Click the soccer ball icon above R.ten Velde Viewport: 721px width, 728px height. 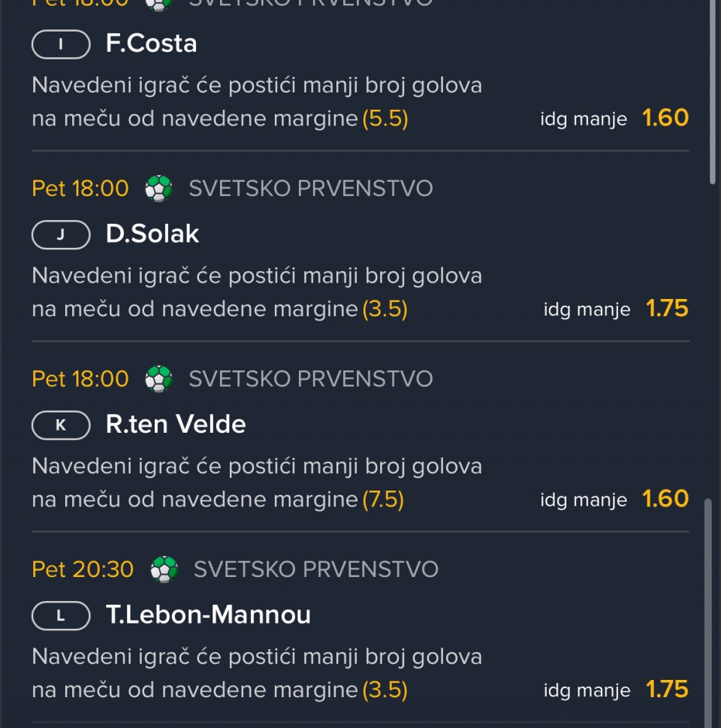coord(158,379)
